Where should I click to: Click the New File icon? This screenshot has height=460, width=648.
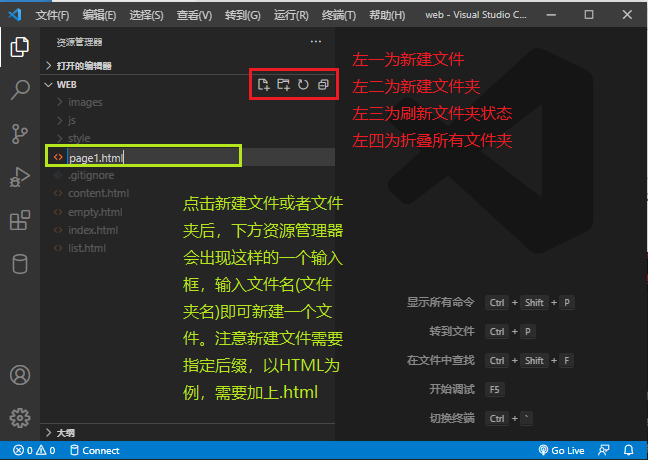pyautogui.click(x=263, y=85)
